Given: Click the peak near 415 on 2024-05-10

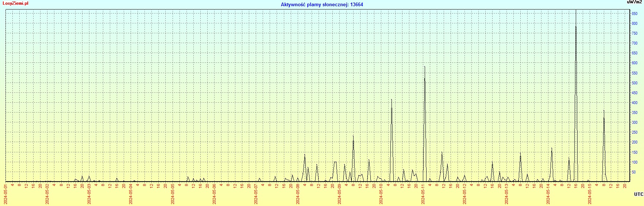Looking at the screenshot, I should (x=392, y=100).
